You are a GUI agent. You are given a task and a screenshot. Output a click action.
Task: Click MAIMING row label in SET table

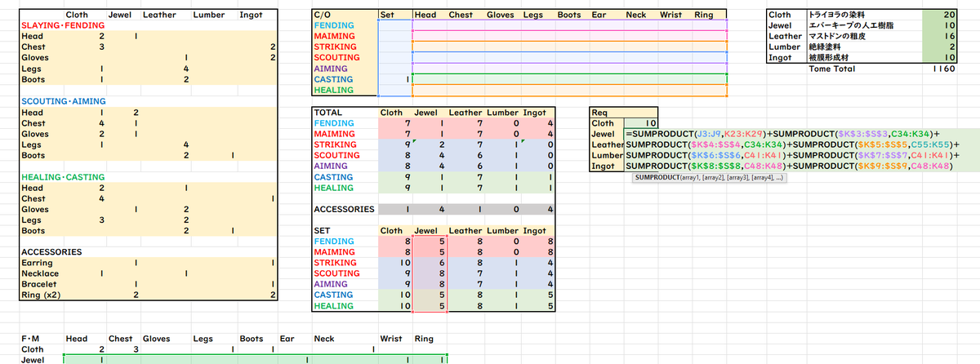point(333,252)
